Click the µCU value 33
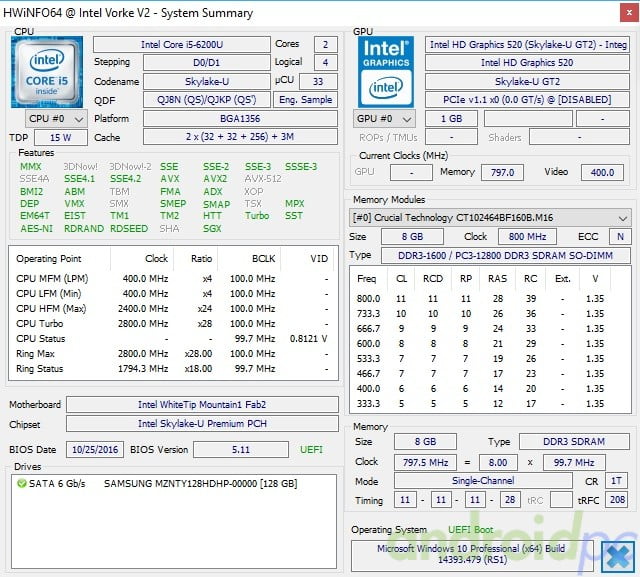640x577 pixels. pyautogui.click(x=318, y=82)
